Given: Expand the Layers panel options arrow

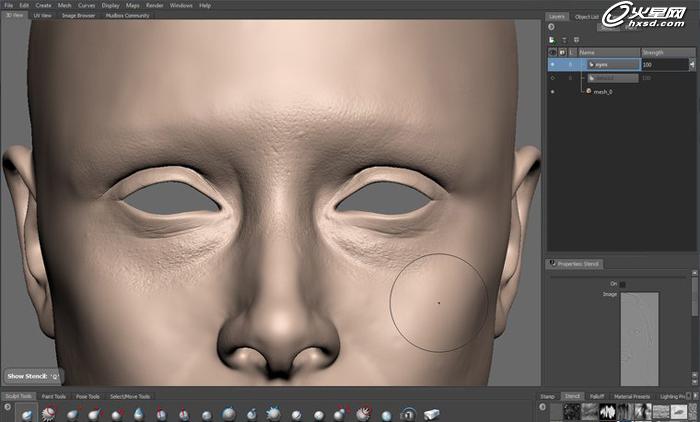Looking at the screenshot, I should click(552, 27).
